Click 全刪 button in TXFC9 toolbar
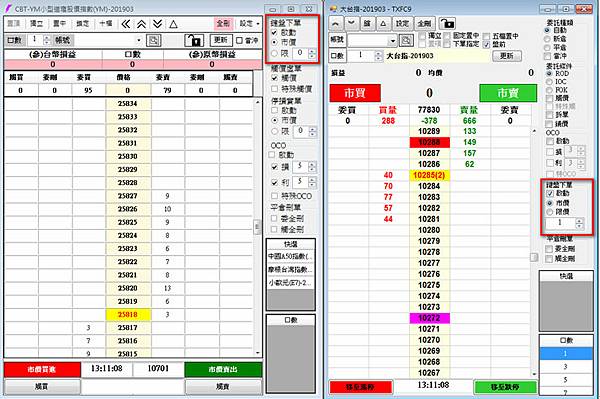 (424, 24)
